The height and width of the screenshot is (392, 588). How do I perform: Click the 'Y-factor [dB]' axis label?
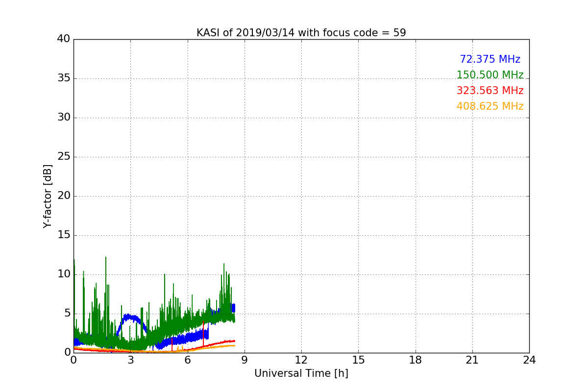pyautogui.click(x=48, y=196)
